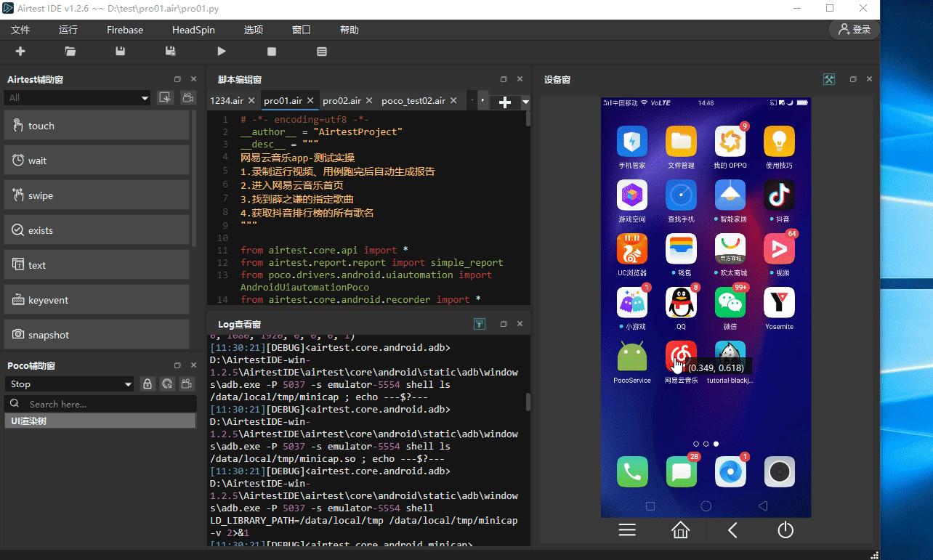933x560 pixels.
Task: Run the script with the play button
Action: tap(222, 52)
